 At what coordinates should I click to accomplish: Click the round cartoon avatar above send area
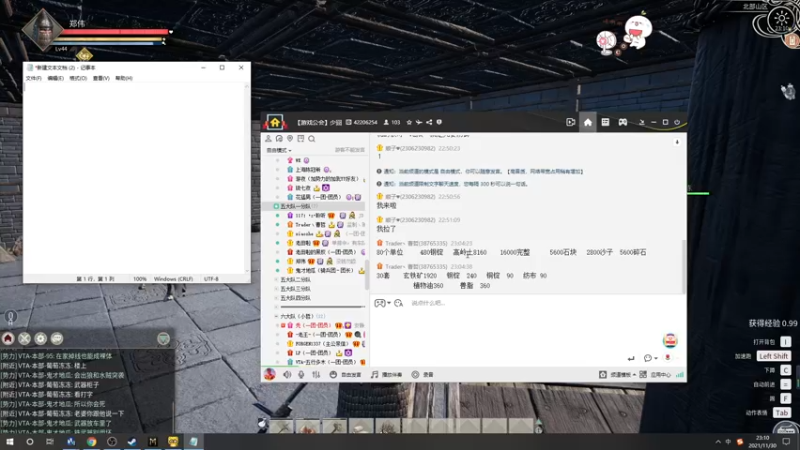(670, 340)
